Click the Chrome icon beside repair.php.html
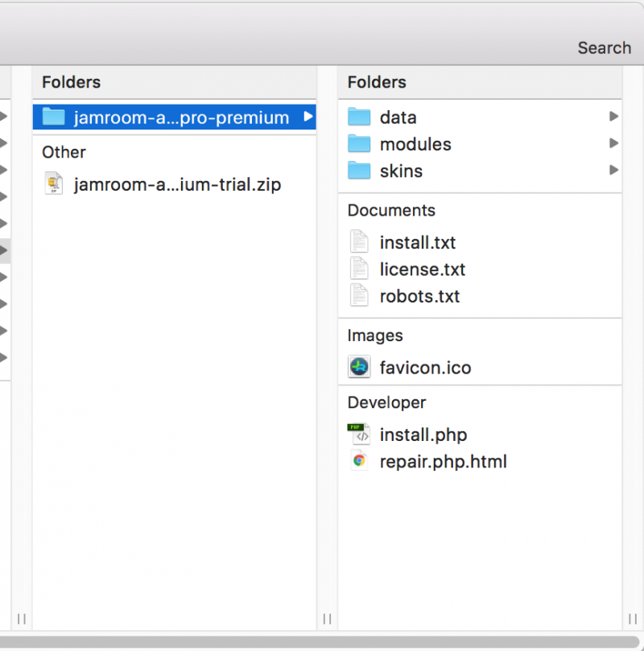644x651 pixels. (359, 461)
